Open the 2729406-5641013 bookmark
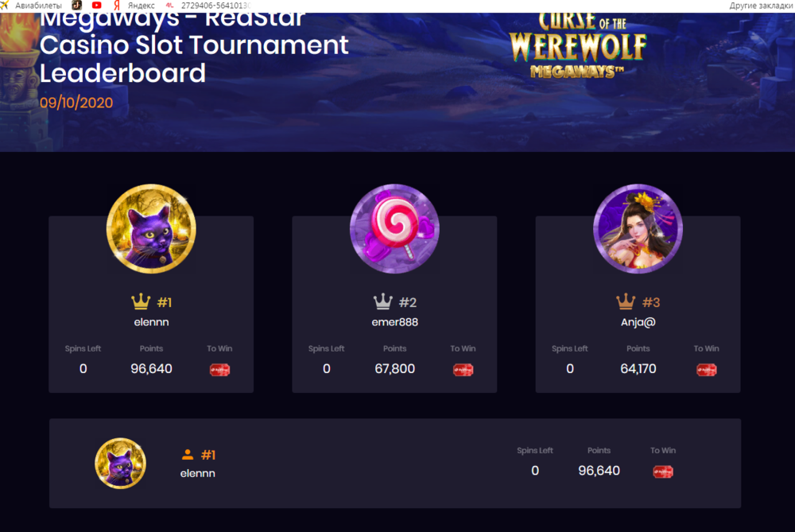 (x=208, y=6)
